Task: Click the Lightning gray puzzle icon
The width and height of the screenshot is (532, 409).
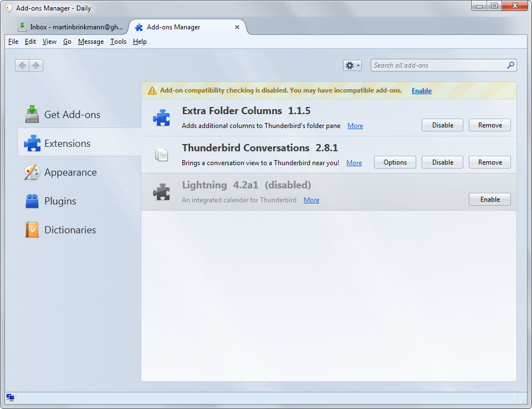Action: point(161,192)
